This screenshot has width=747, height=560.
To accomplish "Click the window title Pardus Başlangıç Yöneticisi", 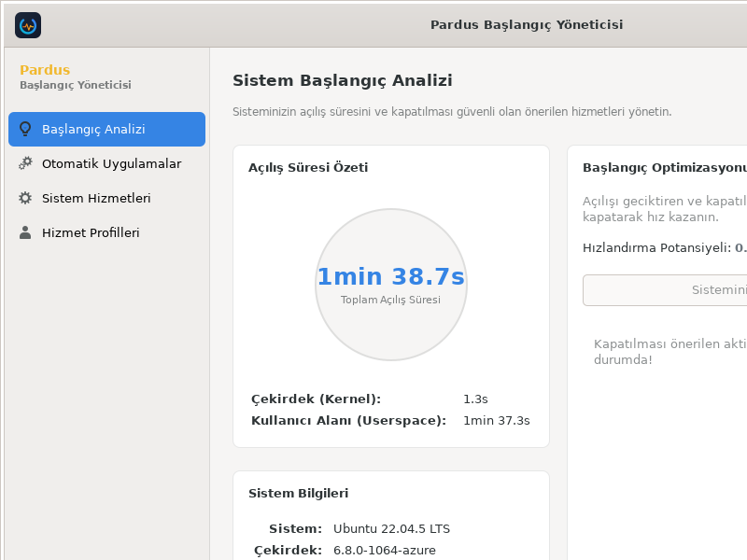I will click(x=527, y=25).
